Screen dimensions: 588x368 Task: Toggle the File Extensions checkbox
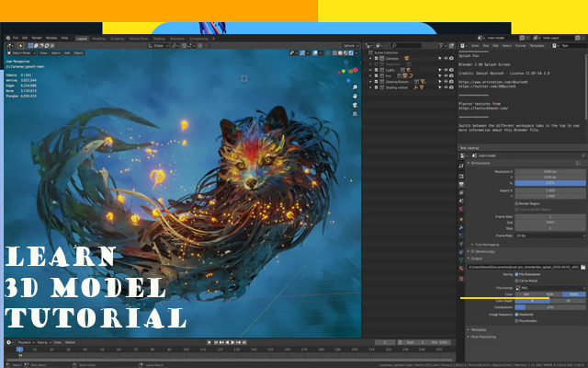[517, 274]
